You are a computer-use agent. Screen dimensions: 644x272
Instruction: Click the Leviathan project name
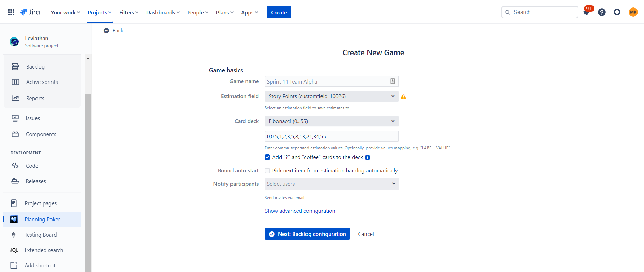(x=36, y=39)
